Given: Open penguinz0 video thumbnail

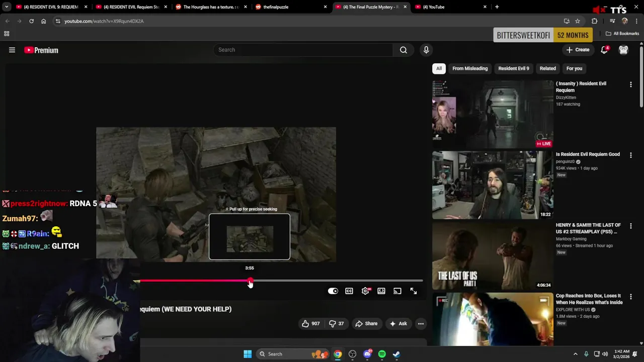Looking at the screenshot, I should 493,185.
